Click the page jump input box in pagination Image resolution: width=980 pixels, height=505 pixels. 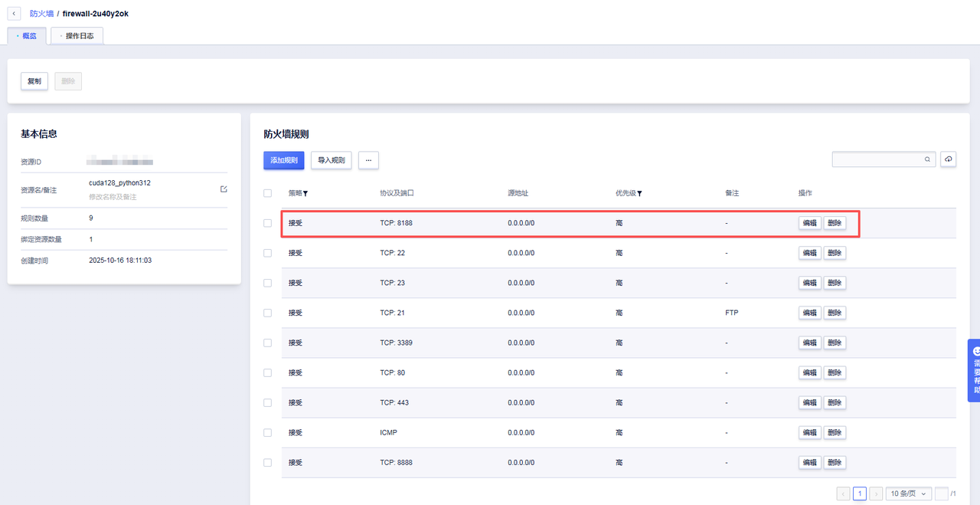click(941, 494)
